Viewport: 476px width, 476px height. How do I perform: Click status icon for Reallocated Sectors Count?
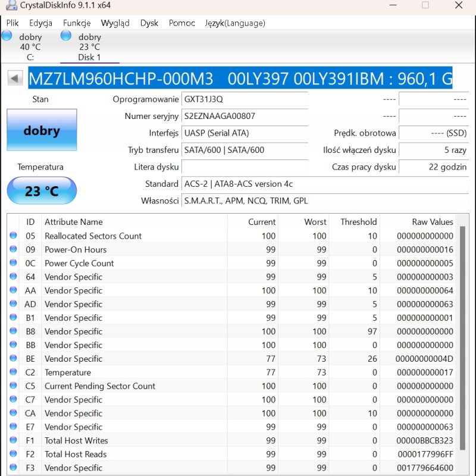[x=13, y=236]
